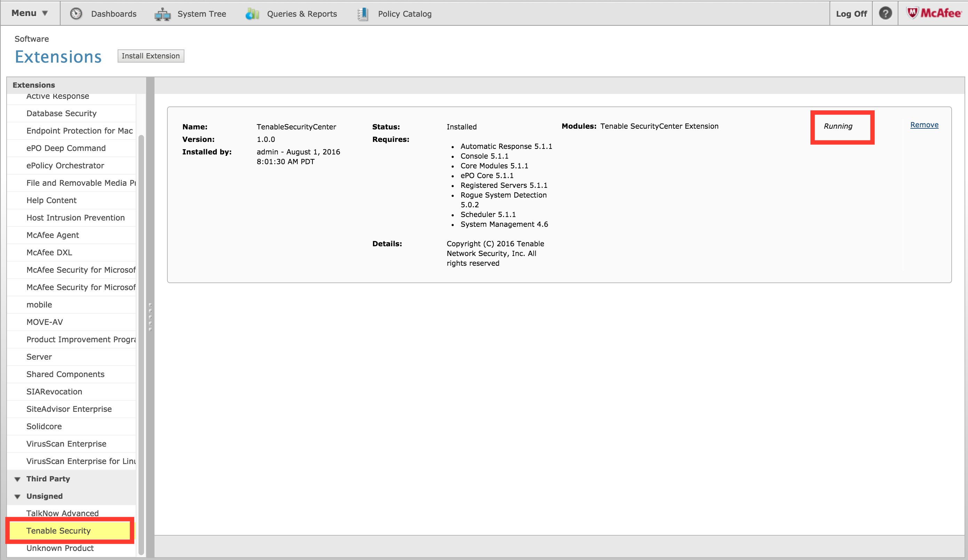
Task: Click the extensions list vertical scrollbar
Action: click(x=141, y=345)
